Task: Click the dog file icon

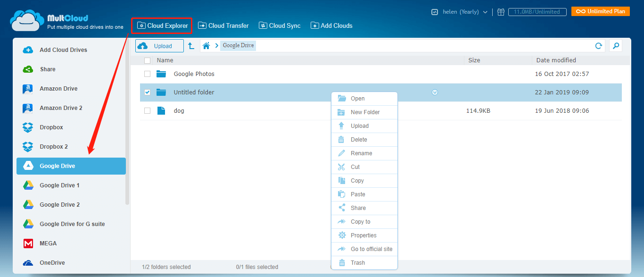Action: pyautogui.click(x=161, y=111)
